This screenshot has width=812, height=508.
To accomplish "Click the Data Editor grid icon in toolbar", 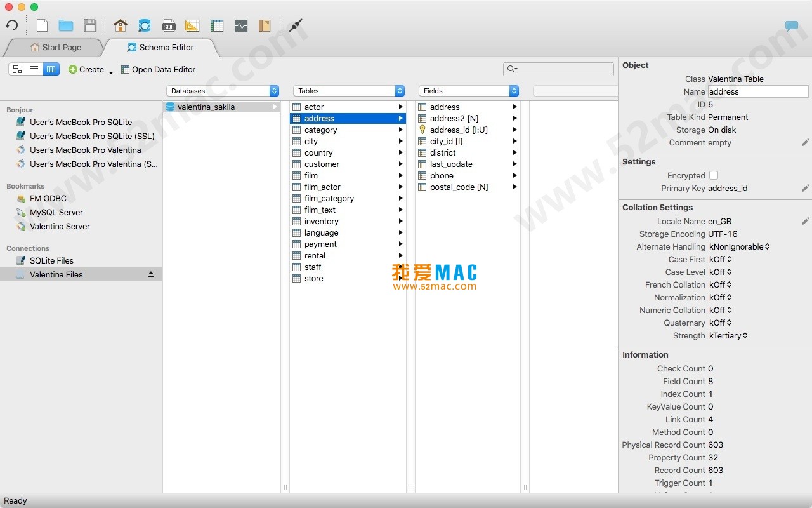I will (x=217, y=25).
